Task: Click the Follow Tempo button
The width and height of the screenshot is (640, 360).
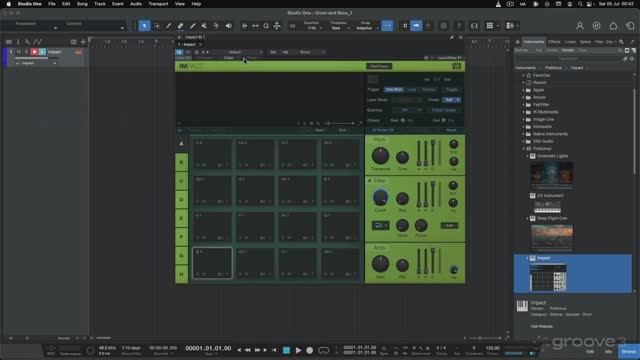Action: click(444, 110)
